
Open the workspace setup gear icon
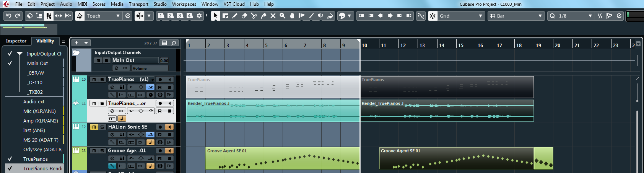click(x=199, y=16)
